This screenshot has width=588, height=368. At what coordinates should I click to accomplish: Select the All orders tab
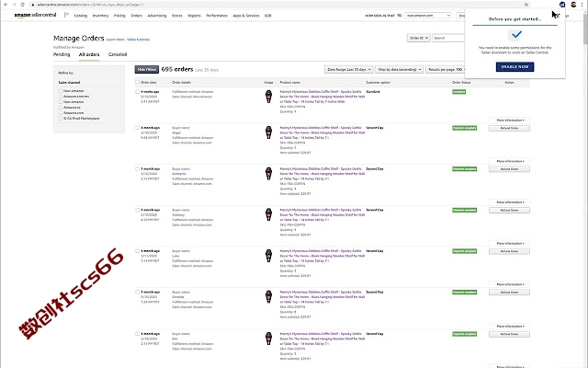tap(89, 54)
